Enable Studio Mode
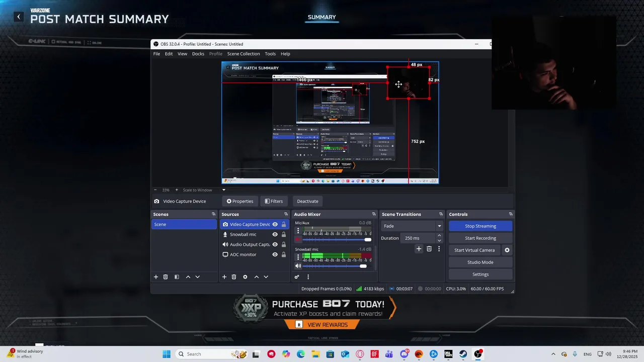The width and height of the screenshot is (644, 362). point(480,262)
